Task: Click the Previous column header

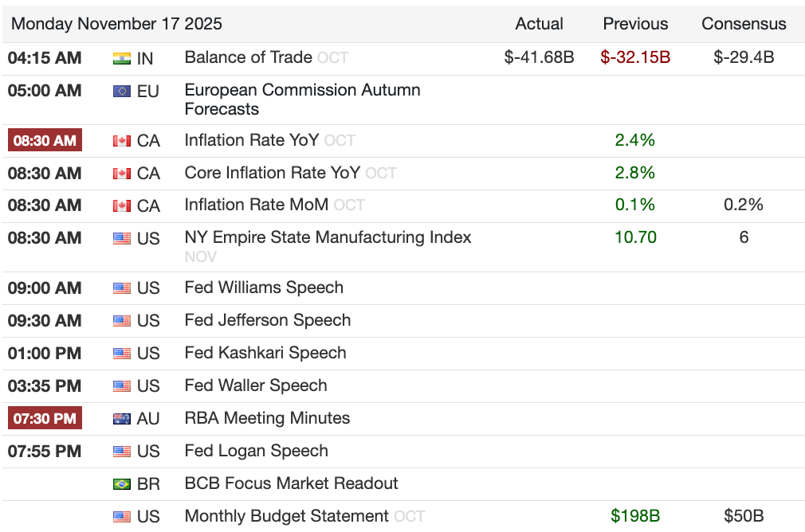Action: [635, 24]
